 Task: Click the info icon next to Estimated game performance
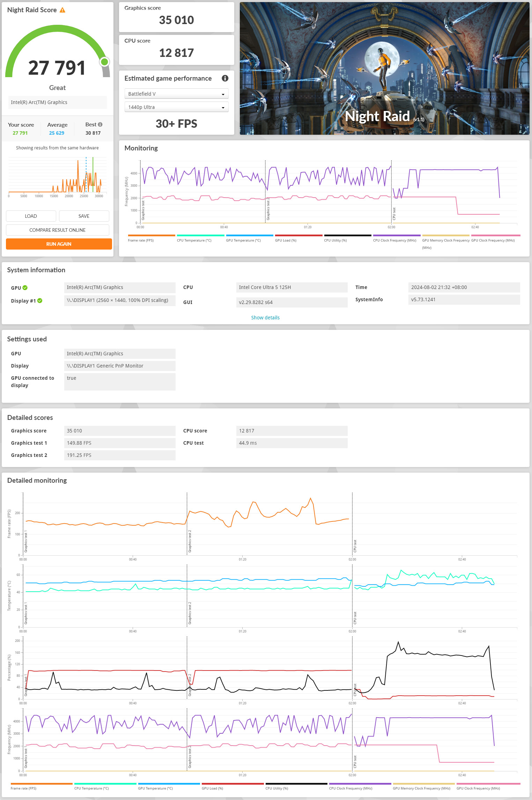click(x=225, y=78)
